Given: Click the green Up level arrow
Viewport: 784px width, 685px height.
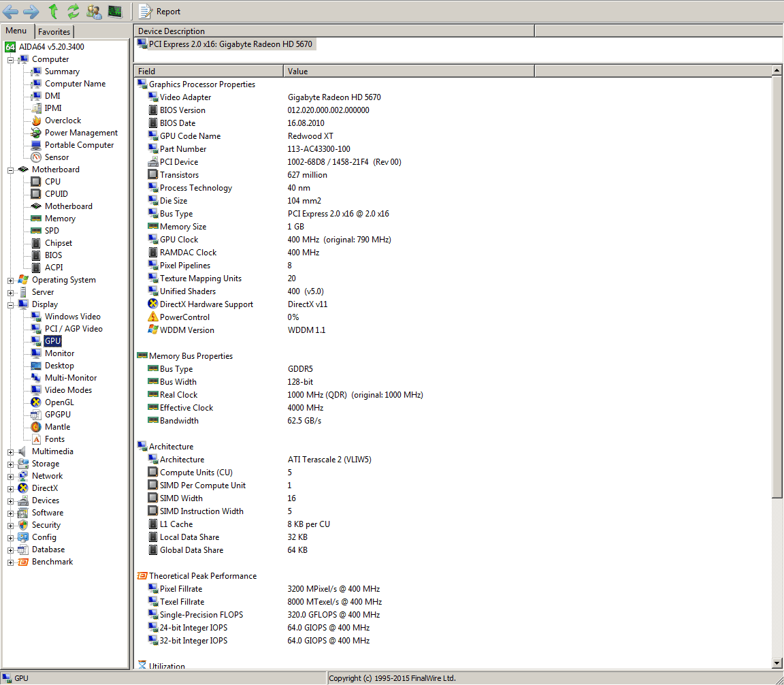Looking at the screenshot, I should click(53, 11).
